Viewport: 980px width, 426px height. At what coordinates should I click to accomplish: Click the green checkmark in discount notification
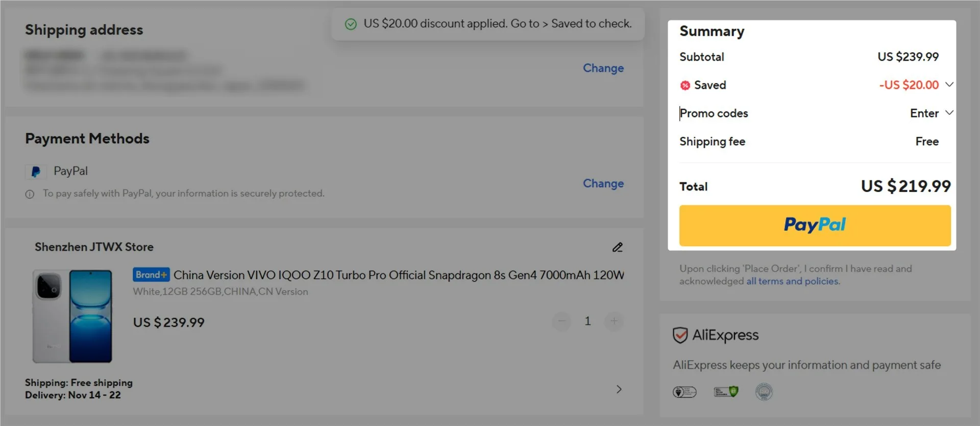click(351, 24)
